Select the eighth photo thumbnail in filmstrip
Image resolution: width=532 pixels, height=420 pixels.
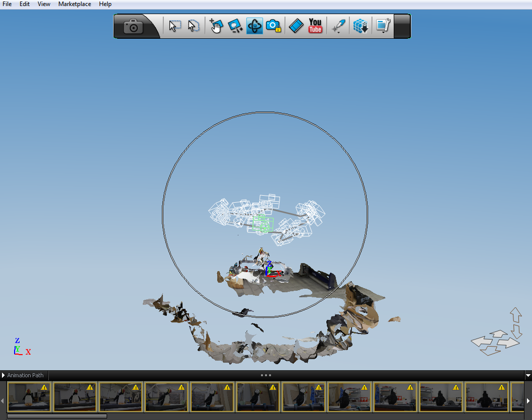349,397
